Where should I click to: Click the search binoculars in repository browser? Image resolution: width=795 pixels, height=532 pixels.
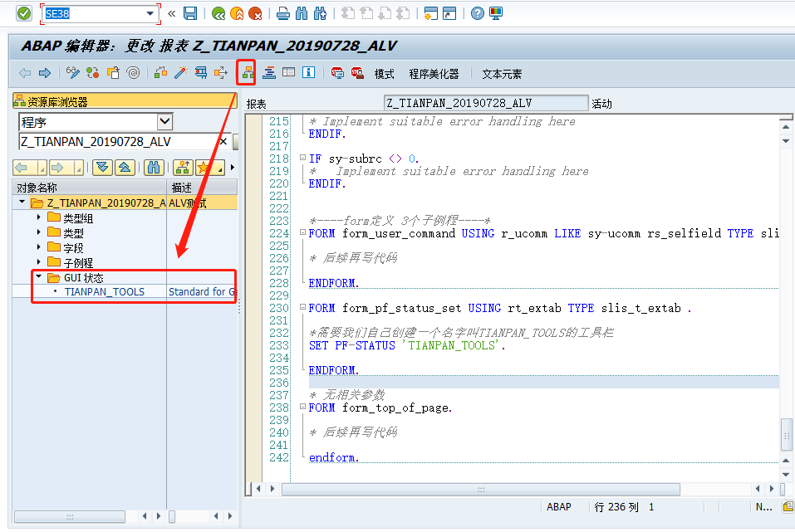tap(154, 168)
